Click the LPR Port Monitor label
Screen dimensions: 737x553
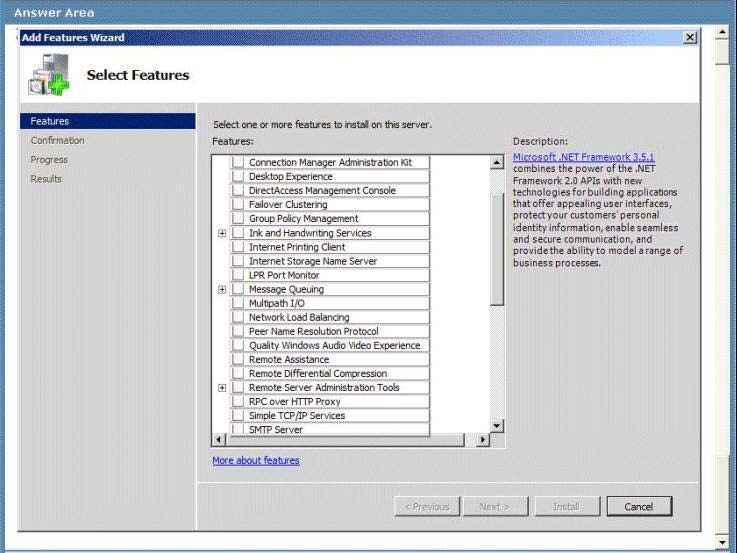(x=284, y=275)
